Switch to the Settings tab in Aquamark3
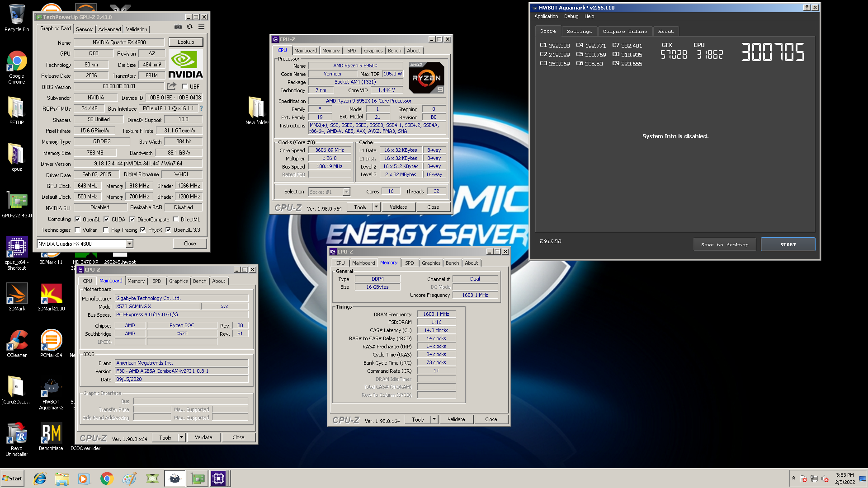 click(579, 31)
